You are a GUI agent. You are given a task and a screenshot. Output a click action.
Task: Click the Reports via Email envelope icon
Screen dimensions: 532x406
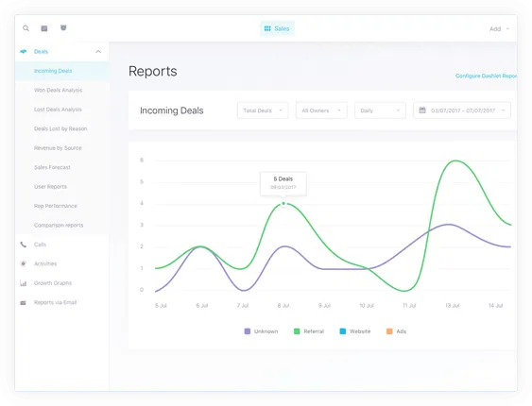tap(23, 302)
